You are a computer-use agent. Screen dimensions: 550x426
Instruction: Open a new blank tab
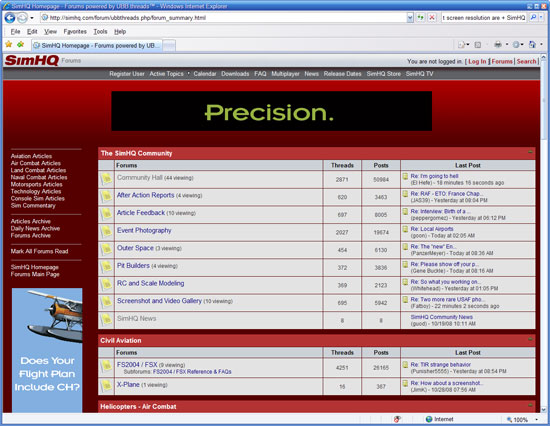pos(169,46)
